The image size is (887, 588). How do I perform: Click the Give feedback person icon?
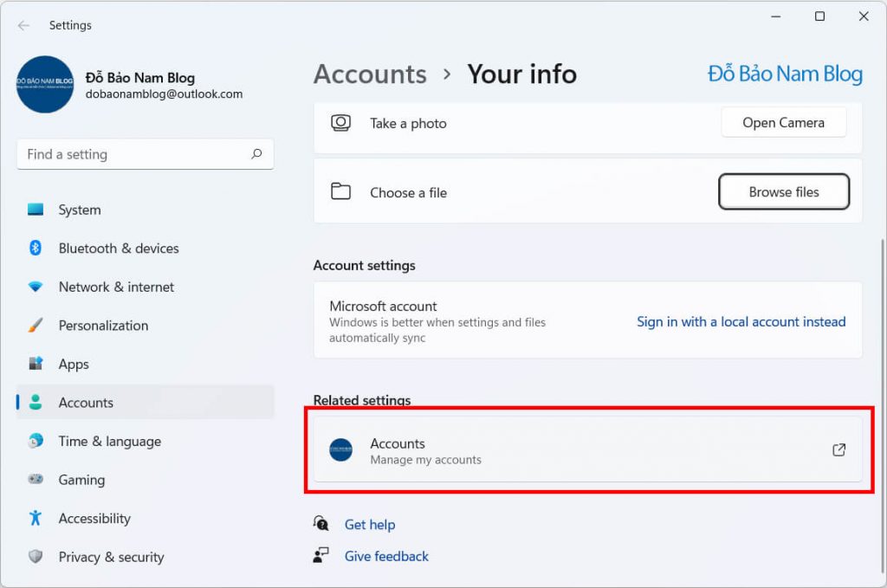[x=320, y=554]
